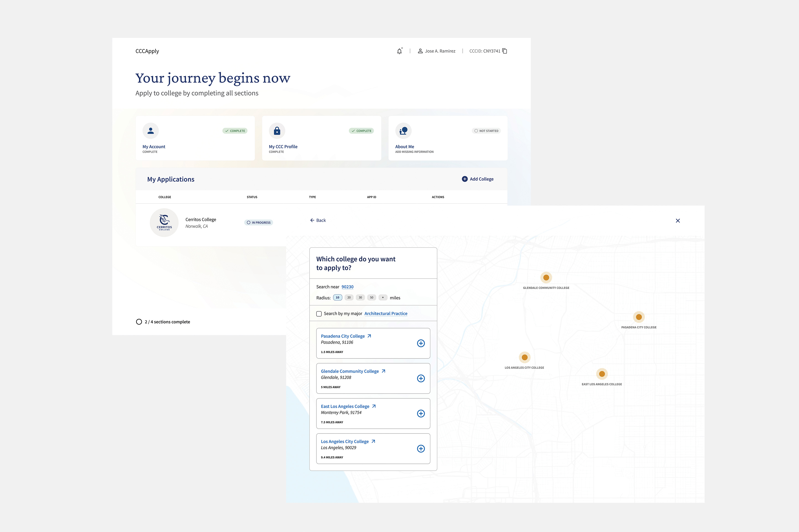The height and width of the screenshot is (532, 799).
Task: Click Glendale Community College map marker
Action: (546, 278)
